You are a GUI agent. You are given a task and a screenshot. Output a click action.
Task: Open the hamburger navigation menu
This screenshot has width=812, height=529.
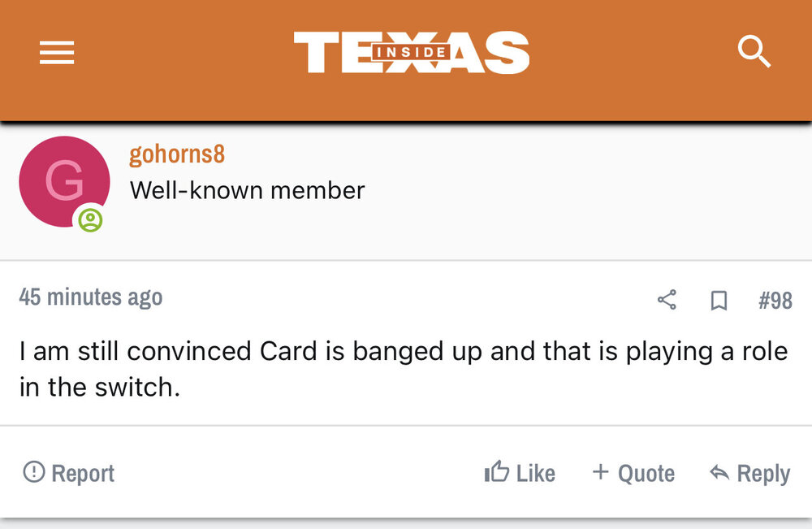click(57, 54)
